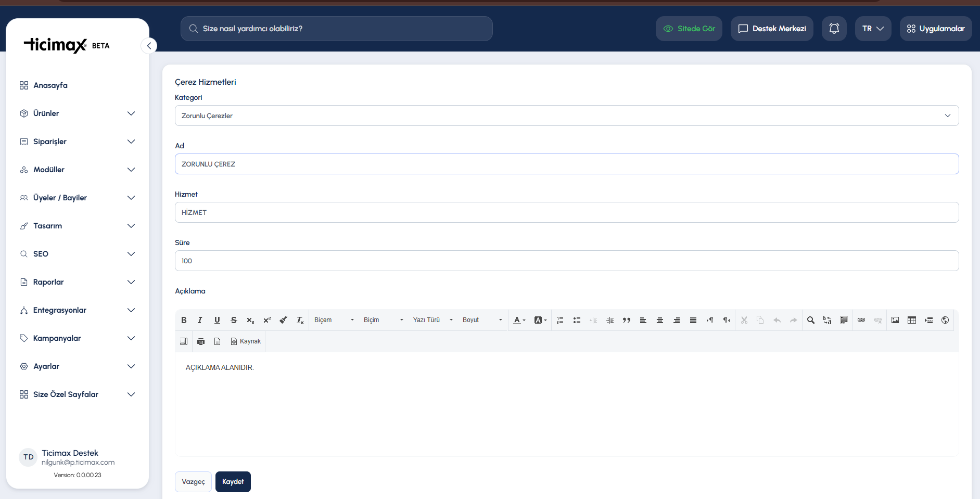The width and height of the screenshot is (980, 499).
Task: Click the Kaydet button
Action: tap(233, 482)
